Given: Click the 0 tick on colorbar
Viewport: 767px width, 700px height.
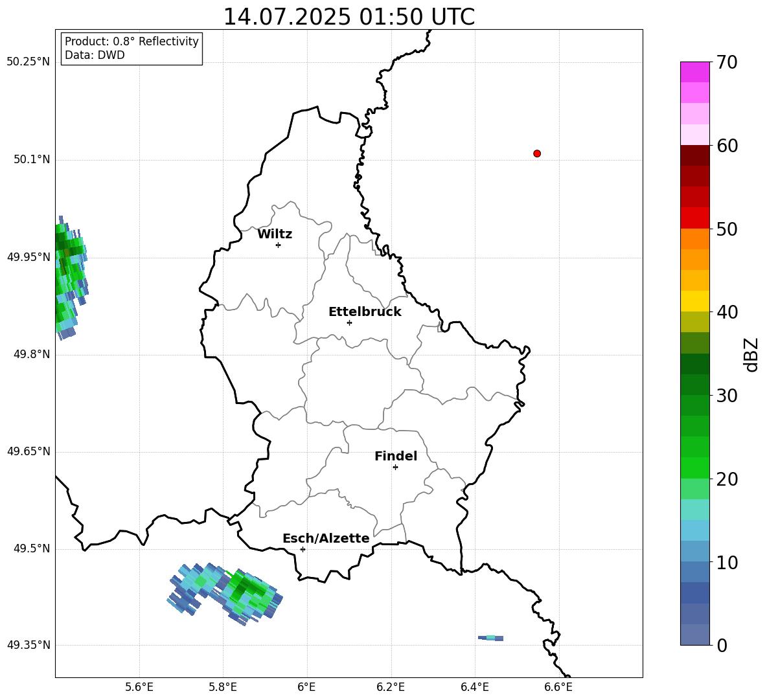Looking at the screenshot, I should (x=722, y=645).
